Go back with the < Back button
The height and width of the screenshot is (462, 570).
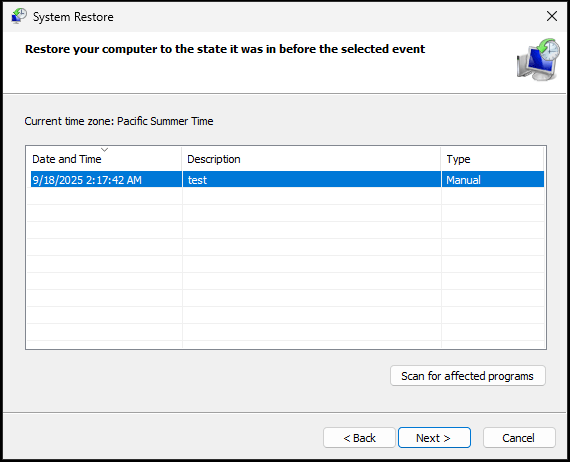click(x=359, y=438)
